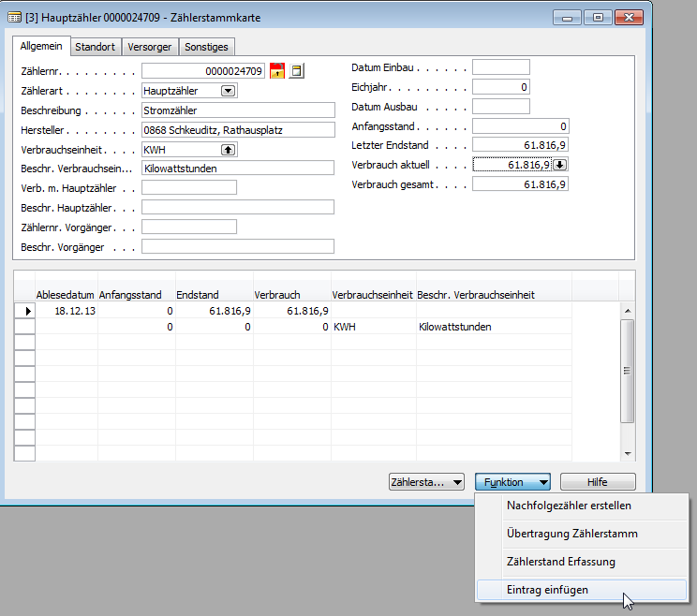Switch to the Versorger tab
Screen dimensions: 697x616
pos(149,47)
